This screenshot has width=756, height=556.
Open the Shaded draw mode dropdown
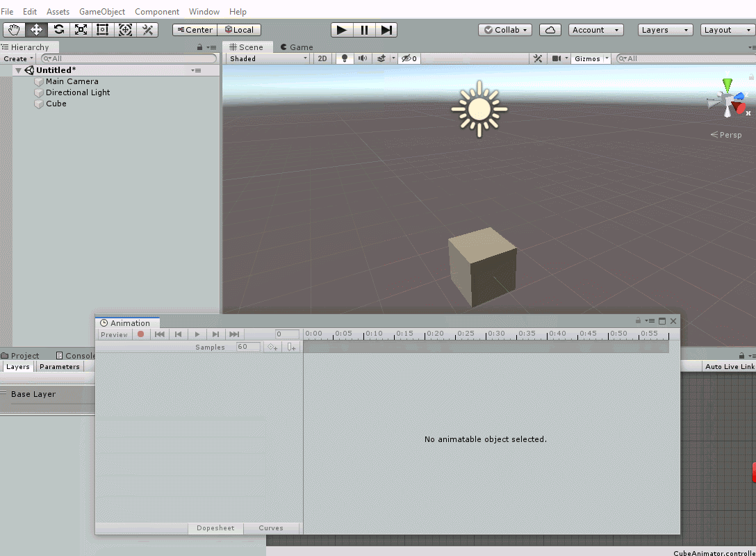(268, 58)
